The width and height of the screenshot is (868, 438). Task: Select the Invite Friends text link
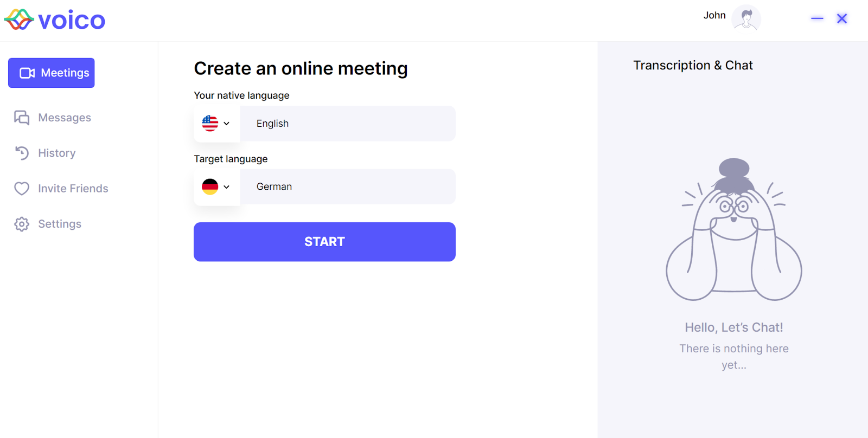coord(73,189)
